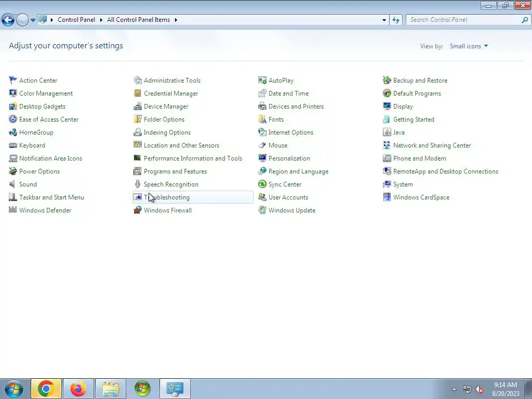Open the Windows Defender icon
Image resolution: width=532 pixels, height=399 pixels.
(x=13, y=210)
